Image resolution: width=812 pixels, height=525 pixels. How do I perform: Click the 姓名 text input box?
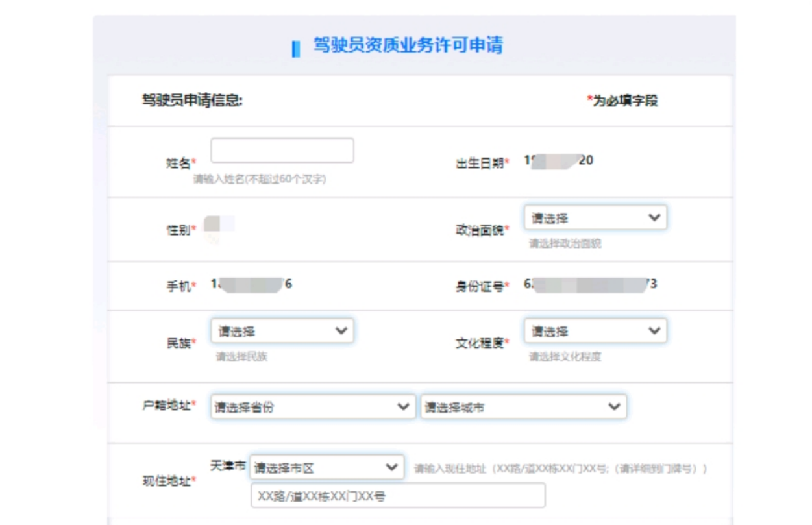pos(282,151)
